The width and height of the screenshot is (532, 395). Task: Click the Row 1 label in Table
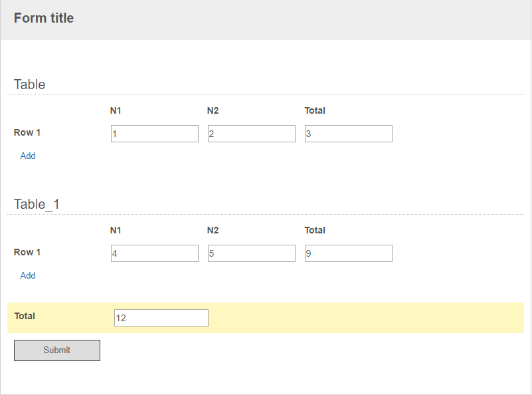(27, 132)
